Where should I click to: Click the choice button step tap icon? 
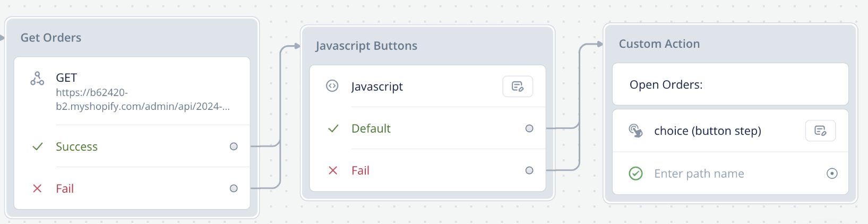635,131
